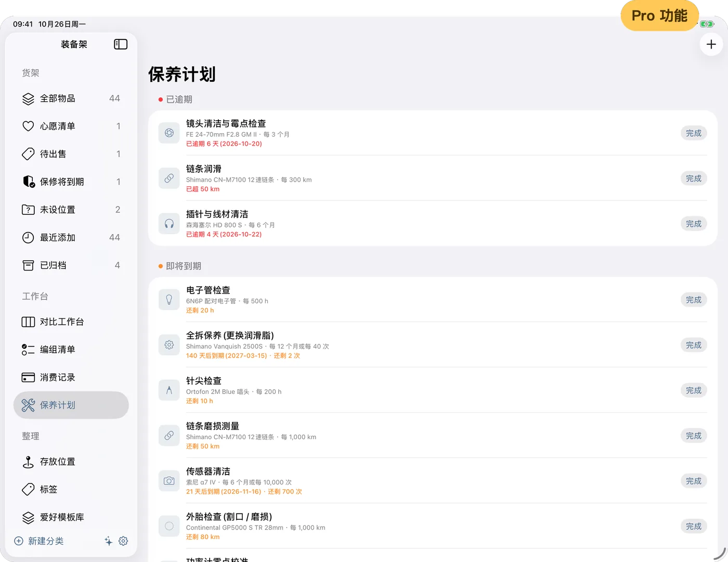The height and width of the screenshot is (562, 728).
Task: Click the stylus icon for 针尖检查
Action: (x=169, y=390)
